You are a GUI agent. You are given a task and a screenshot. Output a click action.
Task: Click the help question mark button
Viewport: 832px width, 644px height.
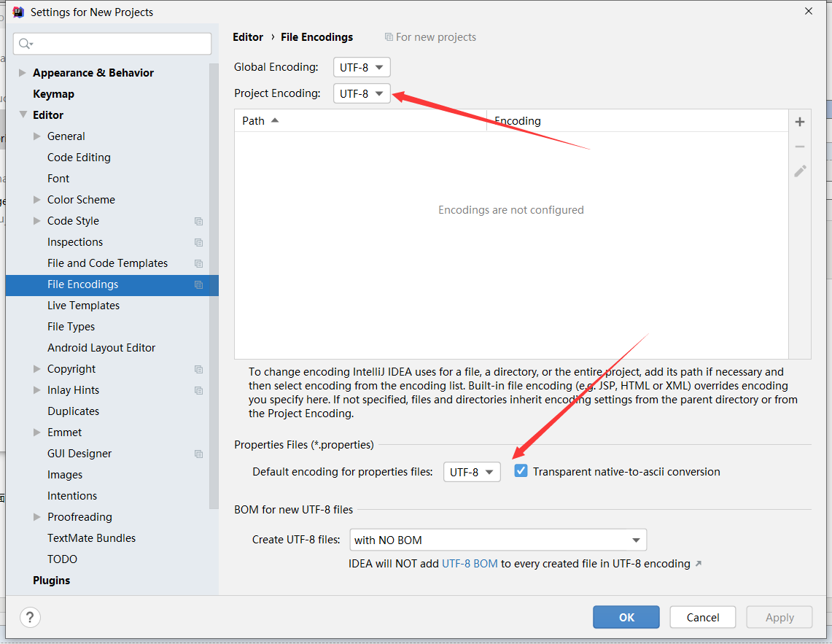tap(30, 618)
